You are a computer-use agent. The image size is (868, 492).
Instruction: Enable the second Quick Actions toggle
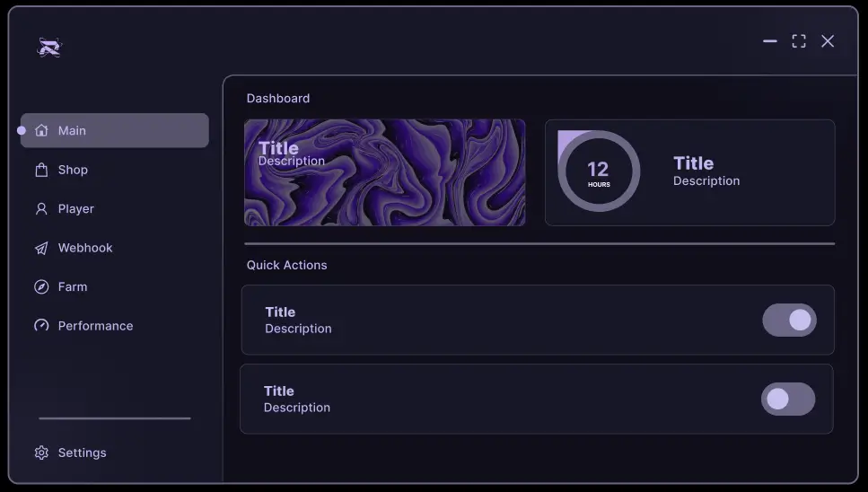coord(787,399)
